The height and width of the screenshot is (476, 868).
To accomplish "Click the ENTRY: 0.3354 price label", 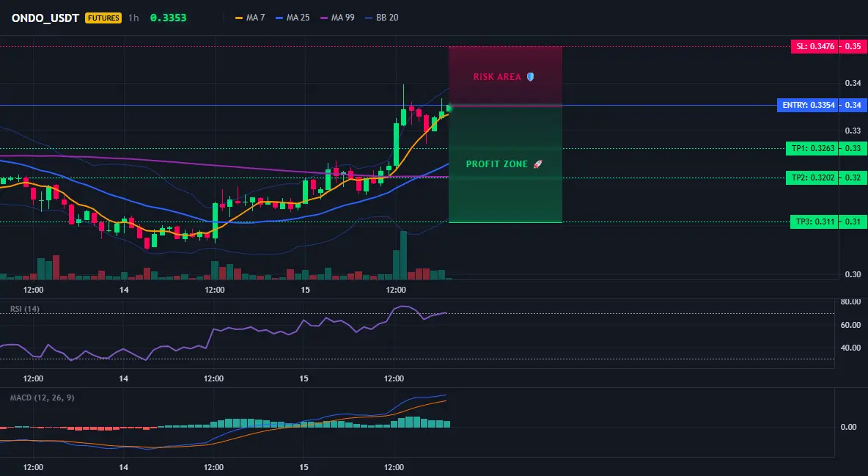I will (x=808, y=105).
